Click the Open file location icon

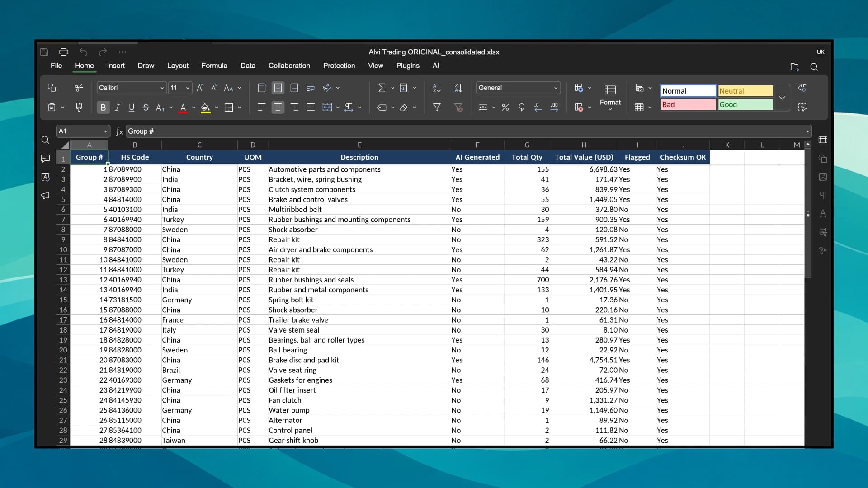(x=795, y=67)
